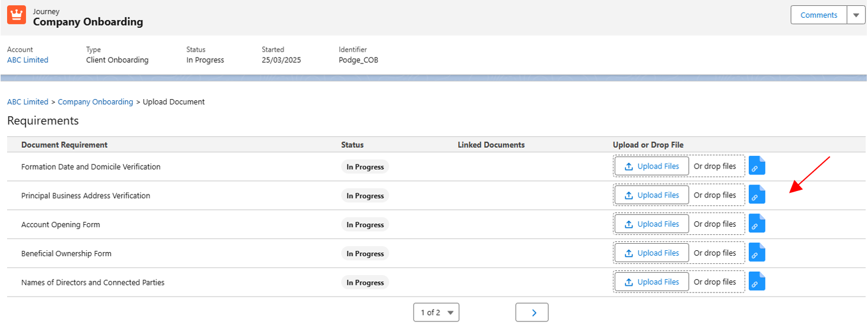Screen dimensions: 868x328
Task: Click In Progress badge for Principal Business Address row
Action: (365, 196)
